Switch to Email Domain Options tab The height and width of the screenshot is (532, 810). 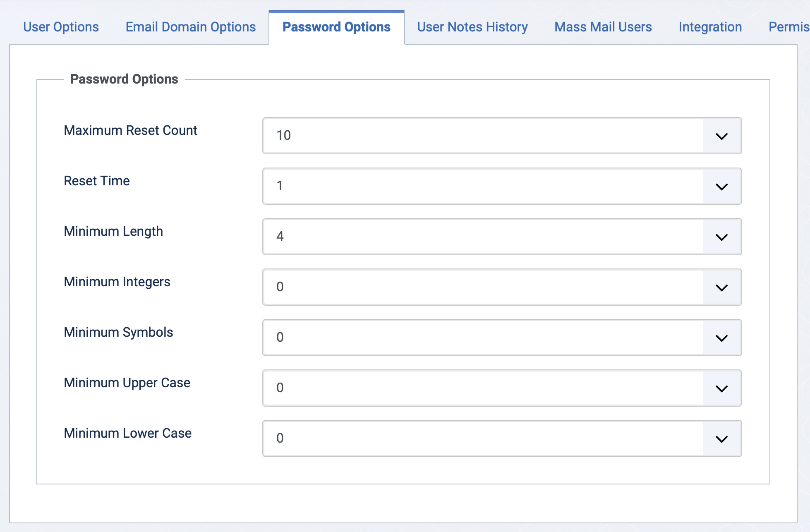[191, 27]
